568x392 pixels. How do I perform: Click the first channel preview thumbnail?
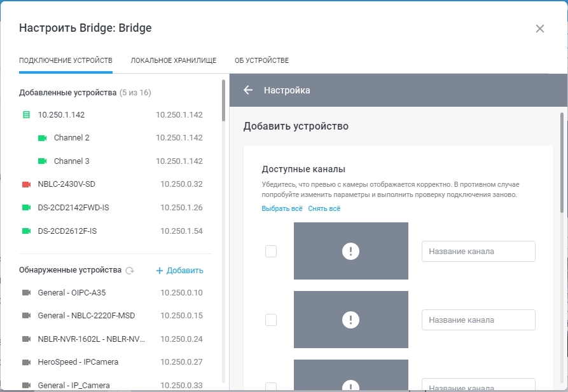351,251
